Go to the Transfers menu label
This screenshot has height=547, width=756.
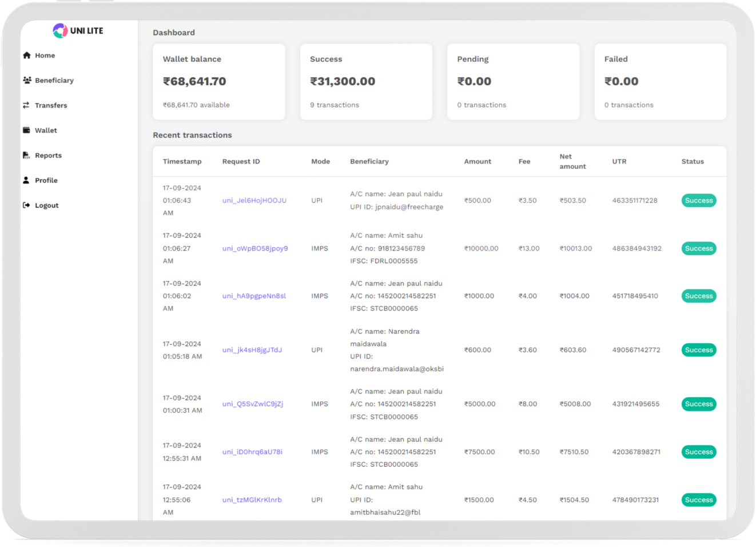pos(51,105)
